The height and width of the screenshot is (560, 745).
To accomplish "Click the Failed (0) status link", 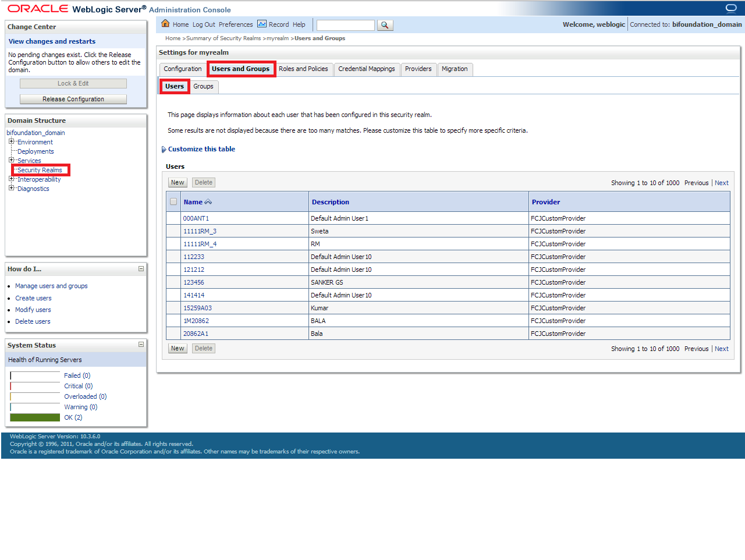I will 77,375.
